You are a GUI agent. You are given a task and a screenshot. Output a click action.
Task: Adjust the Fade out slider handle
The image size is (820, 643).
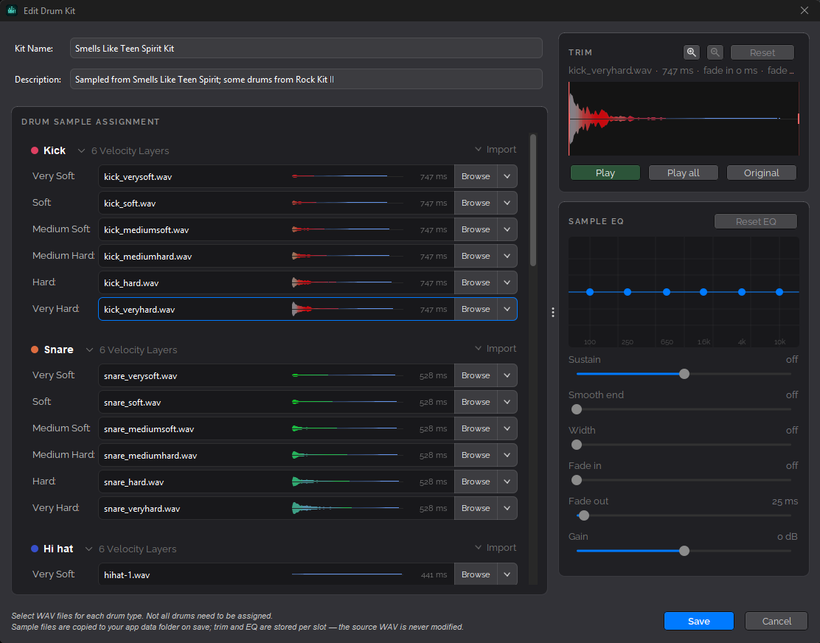coord(584,515)
